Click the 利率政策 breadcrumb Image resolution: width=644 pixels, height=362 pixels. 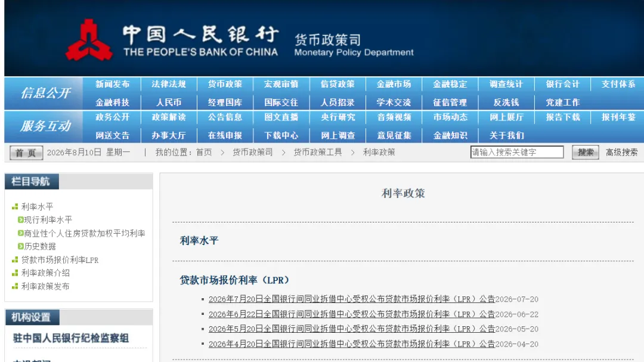pos(379,153)
